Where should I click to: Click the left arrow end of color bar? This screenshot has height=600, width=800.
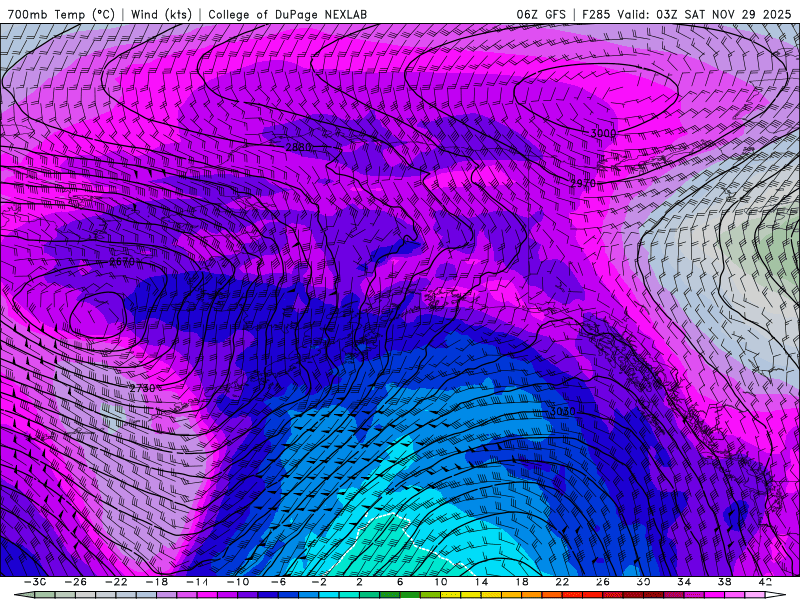point(24,595)
